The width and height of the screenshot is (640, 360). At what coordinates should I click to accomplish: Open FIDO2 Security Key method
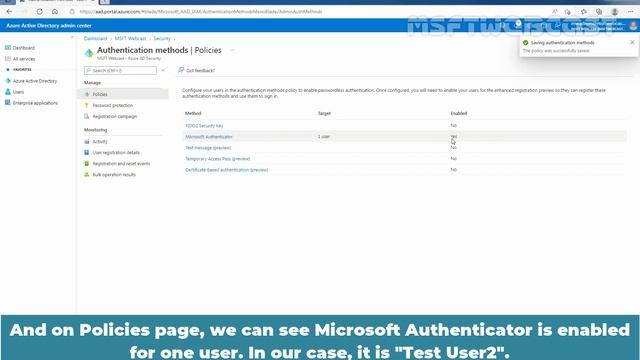click(x=204, y=126)
